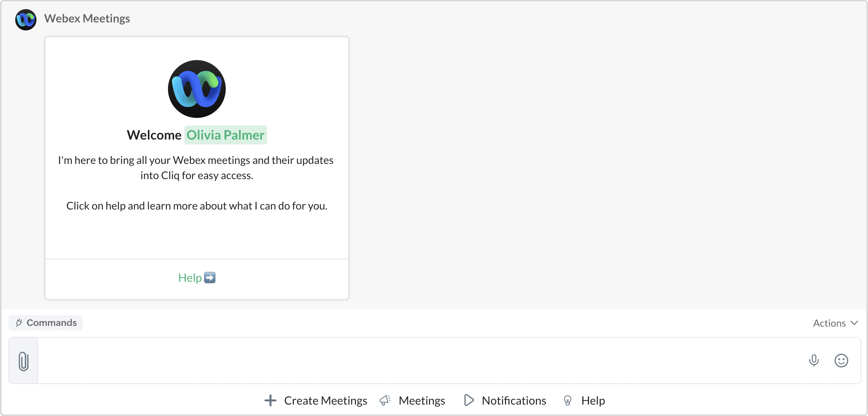Click inside the message input field
Image resolution: width=868 pixels, height=416 pixels.
[x=418, y=360]
